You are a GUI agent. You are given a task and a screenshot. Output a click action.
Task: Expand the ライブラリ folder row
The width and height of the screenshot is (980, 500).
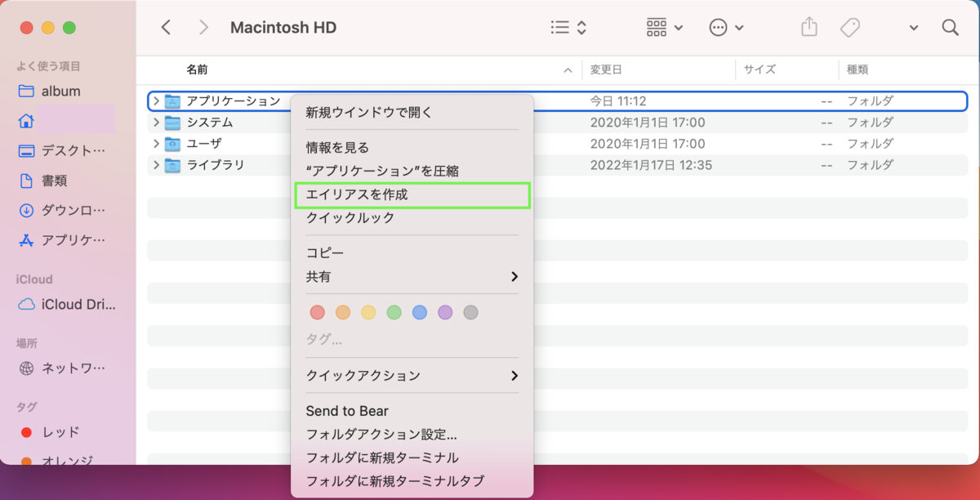[156, 165]
